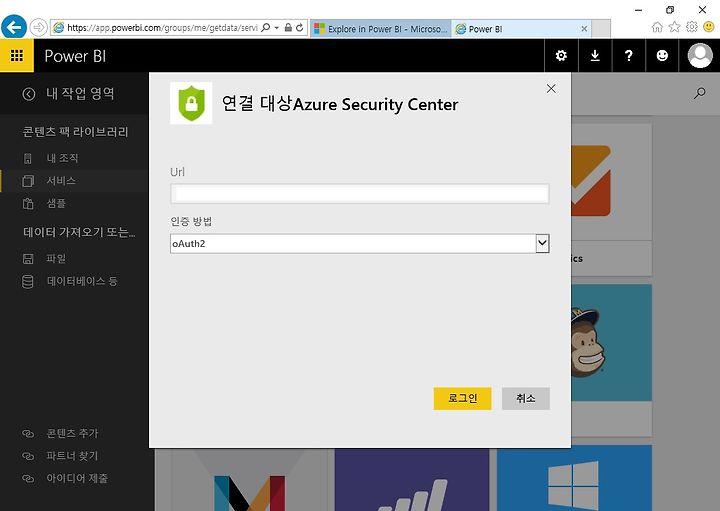This screenshot has height=511, width=720.
Task: Click the address bar search magnifier
Action: click(x=265, y=28)
